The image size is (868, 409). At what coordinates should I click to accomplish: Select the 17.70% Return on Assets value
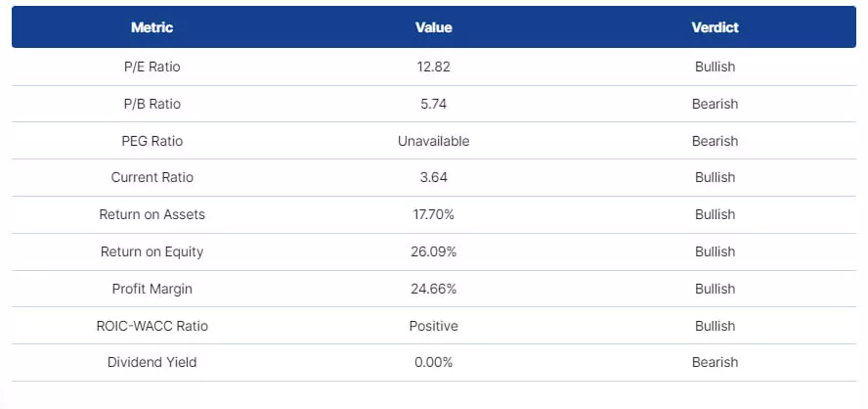[433, 214]
